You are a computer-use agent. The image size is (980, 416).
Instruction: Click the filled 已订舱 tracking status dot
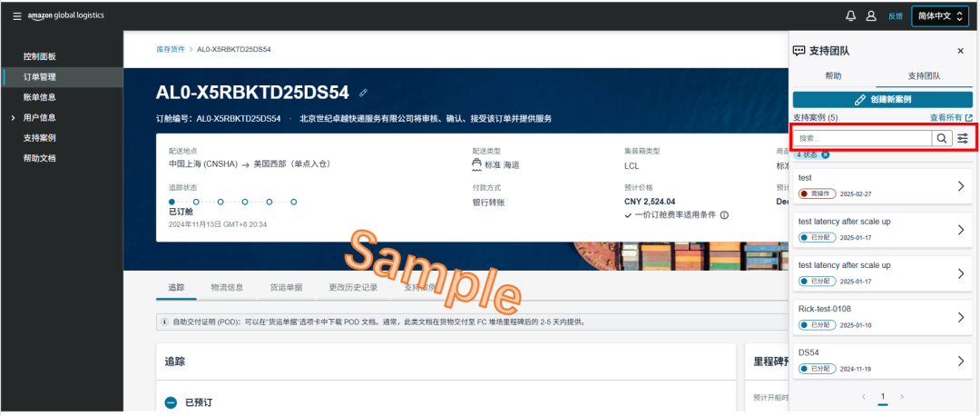171,202
